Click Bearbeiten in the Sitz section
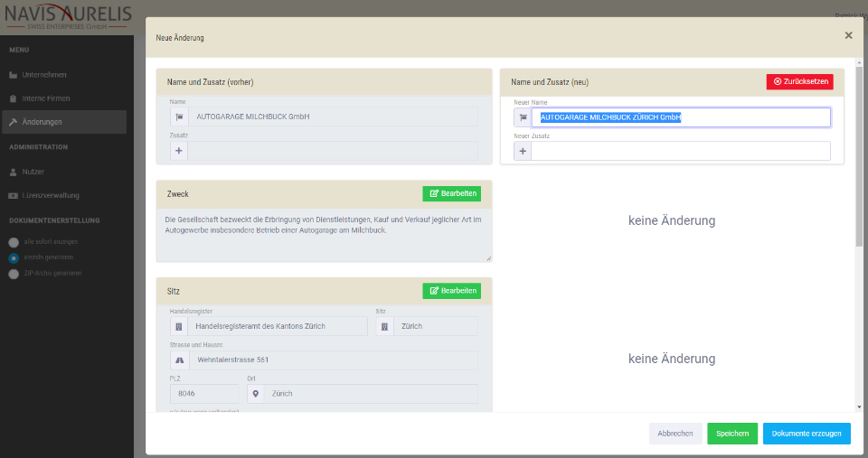868x458 pixels. click(x=451, y=291)
